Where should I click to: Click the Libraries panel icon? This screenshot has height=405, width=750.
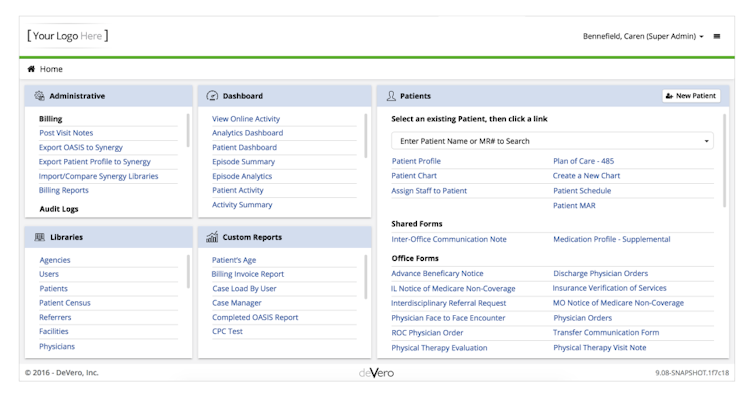click(x=39, y=237)
